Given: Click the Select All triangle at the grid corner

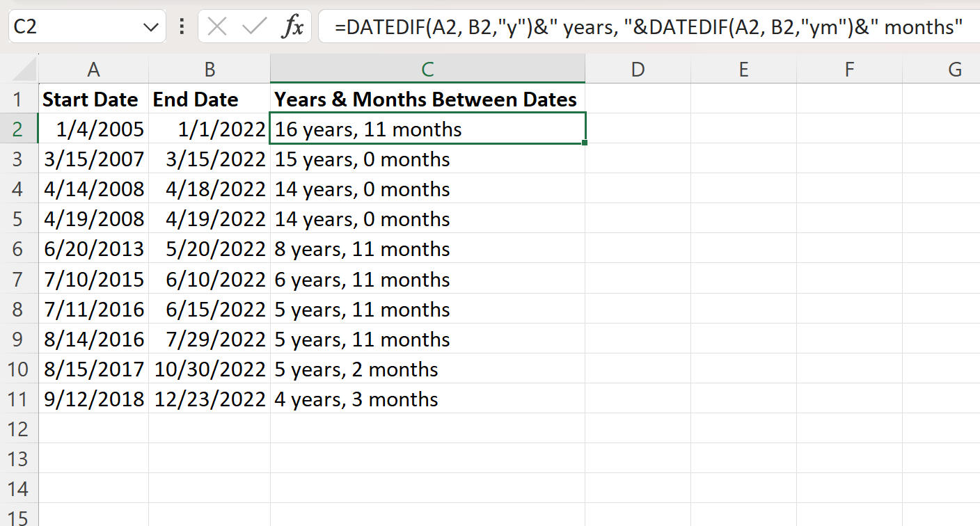Looking at the screenshot, I should click(x=22, y=68).
